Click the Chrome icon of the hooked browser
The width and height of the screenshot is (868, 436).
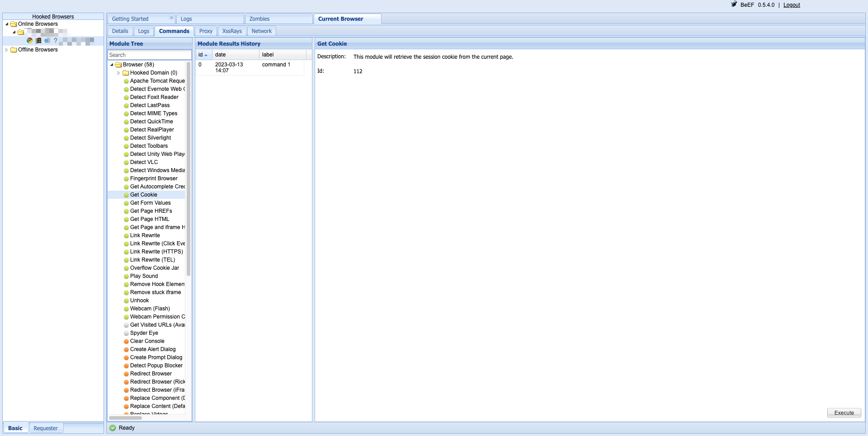30,41
